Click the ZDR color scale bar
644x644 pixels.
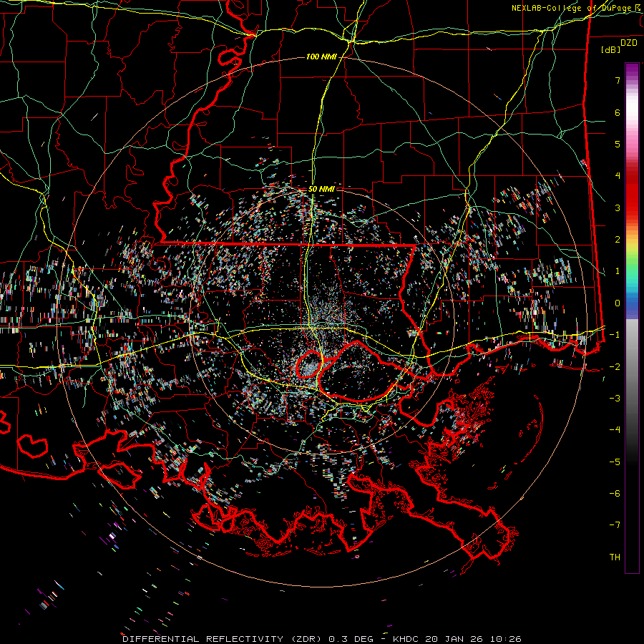[x=632, y=318]
